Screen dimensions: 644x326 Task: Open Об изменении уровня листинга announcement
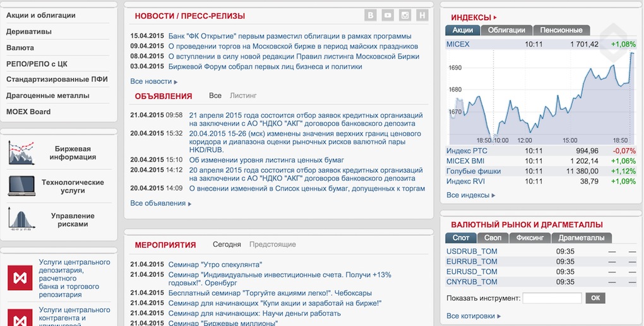coord(266,160)
